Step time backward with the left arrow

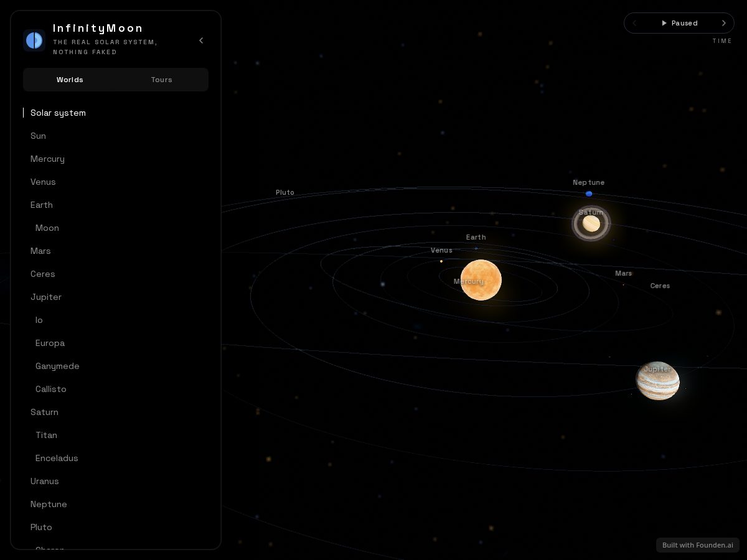tap(635, 23)
